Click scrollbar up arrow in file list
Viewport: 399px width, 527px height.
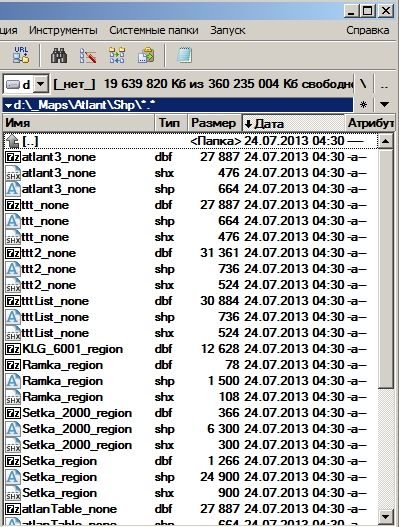pyautogui.click(x=385, y=141)
